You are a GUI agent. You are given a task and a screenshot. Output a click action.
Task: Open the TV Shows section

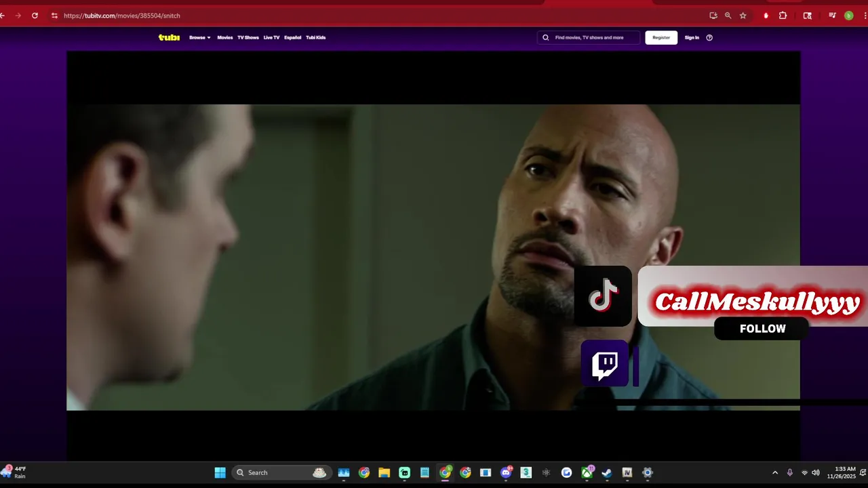click(248, 37)
